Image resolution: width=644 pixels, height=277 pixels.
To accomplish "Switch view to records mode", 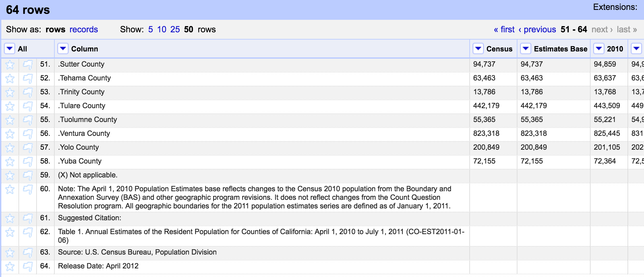I will coord(84,30).
